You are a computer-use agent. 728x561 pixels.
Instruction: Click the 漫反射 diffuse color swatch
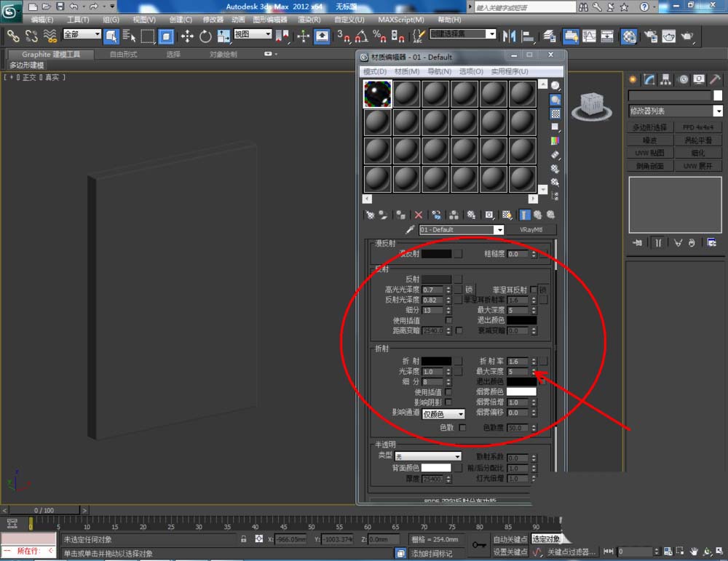(x=436, y=254)
